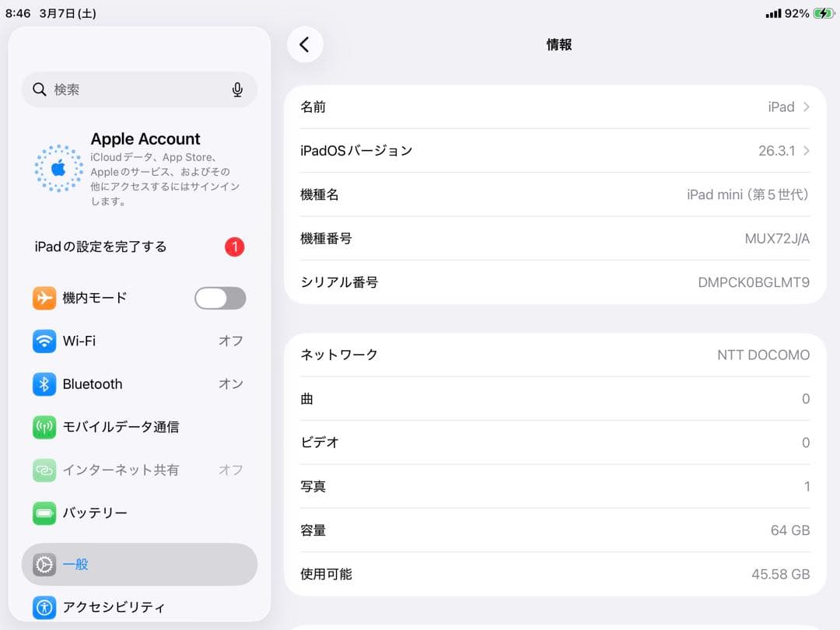840x630 pixels.
Task: Tap the モバイルデータ通信 antenna icon
Action: 44,427
